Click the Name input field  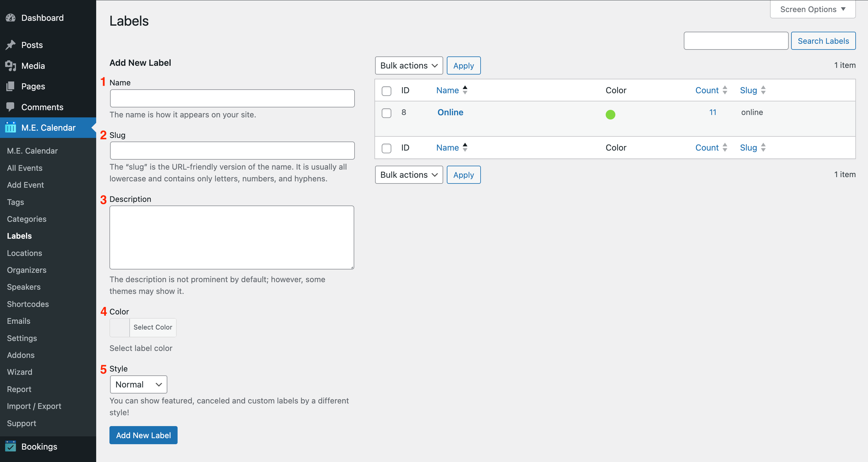point(232,98)
